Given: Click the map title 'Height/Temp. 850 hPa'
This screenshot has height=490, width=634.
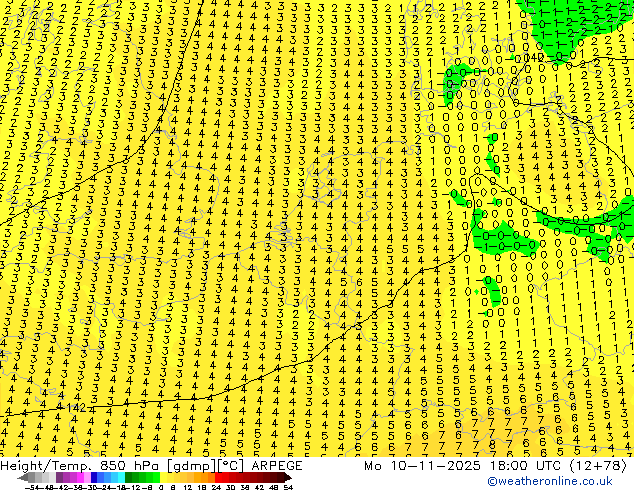Looking at the screenshot, I should [x=80, y=466].
